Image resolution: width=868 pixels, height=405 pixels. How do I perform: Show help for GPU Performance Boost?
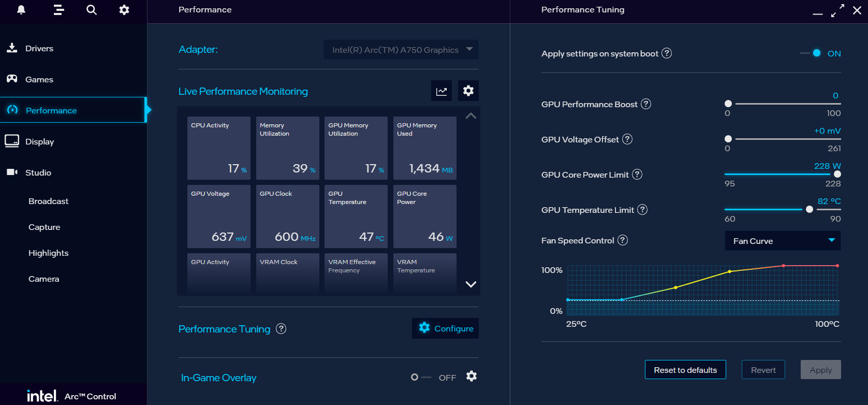click(x=646, y=104)
